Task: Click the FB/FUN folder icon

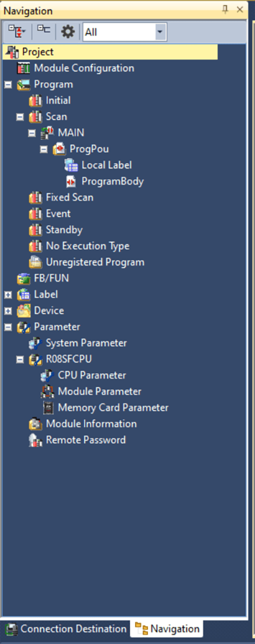Action: (x=23, y=278)
